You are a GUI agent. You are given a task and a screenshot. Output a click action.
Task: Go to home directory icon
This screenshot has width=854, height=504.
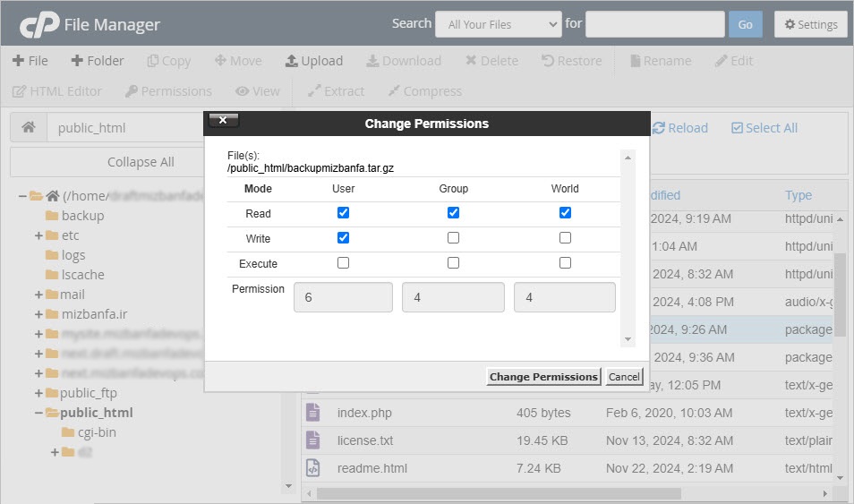point(29,128)
